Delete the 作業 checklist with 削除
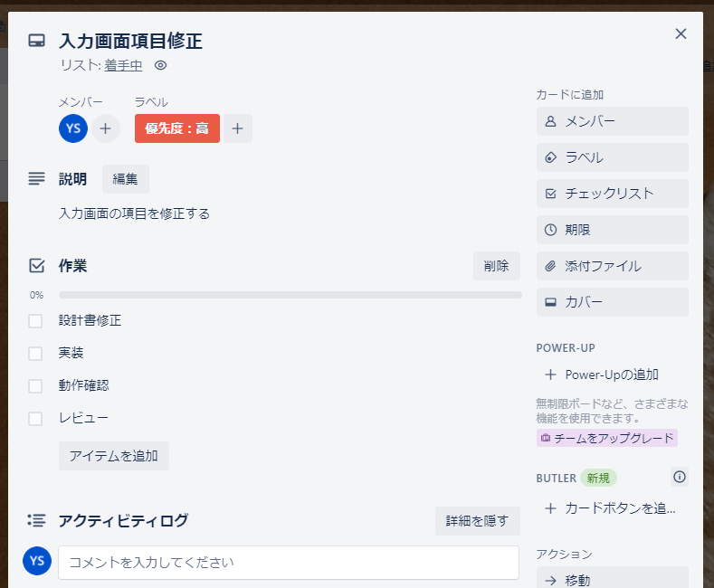 point(496,266)
